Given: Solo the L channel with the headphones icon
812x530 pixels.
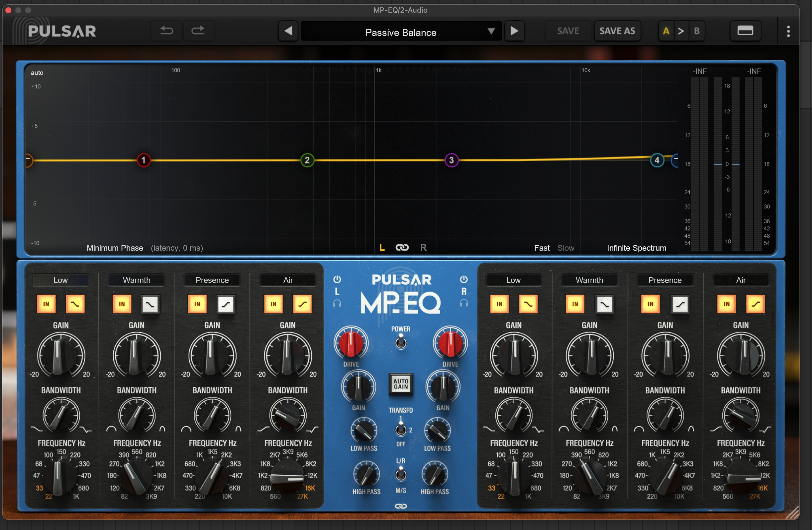Looking at the screenshot, I should pos(337,303).
